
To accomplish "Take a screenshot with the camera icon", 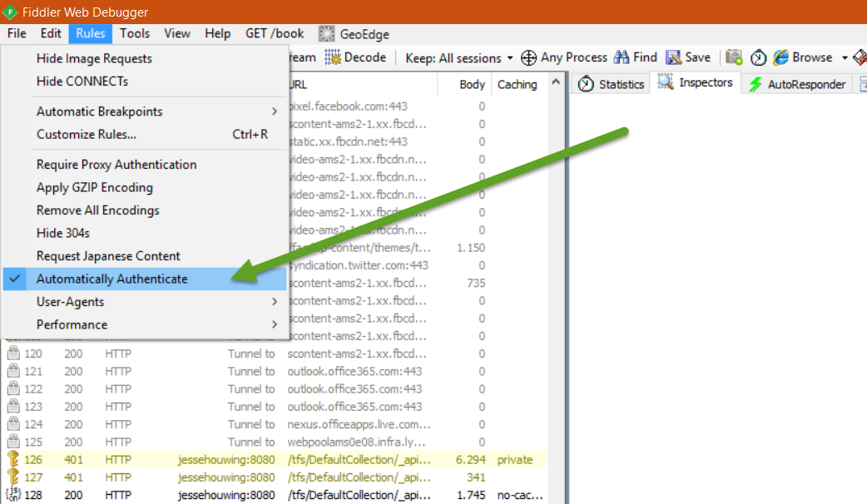I will (734, 57).
